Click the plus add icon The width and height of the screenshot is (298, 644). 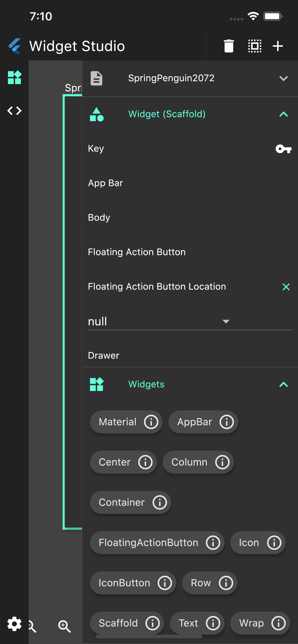pos(277,46)
